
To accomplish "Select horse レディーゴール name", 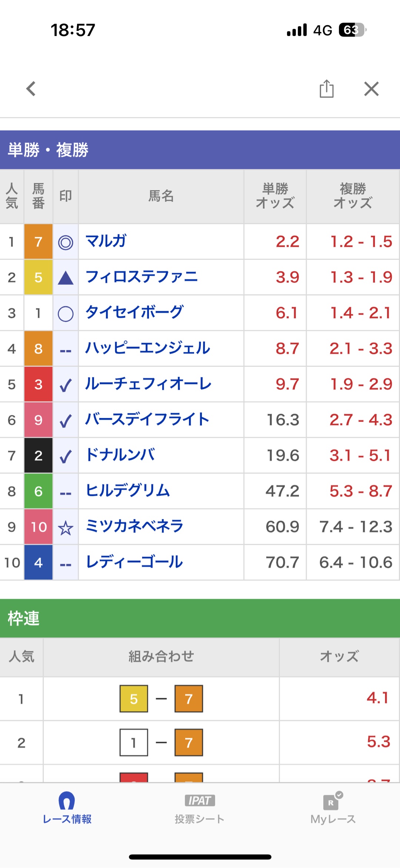I will [134, 562].
